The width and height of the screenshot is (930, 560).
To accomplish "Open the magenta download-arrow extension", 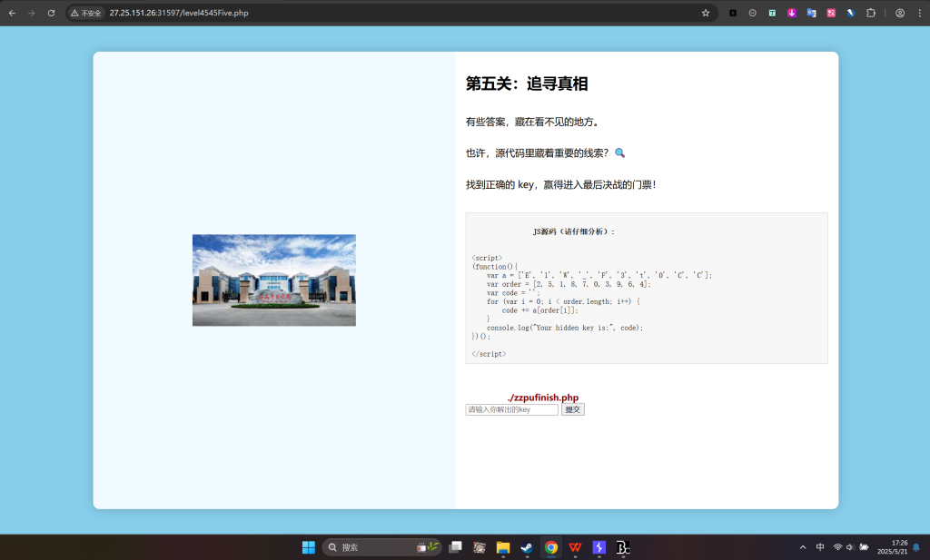I will (792, 13).
